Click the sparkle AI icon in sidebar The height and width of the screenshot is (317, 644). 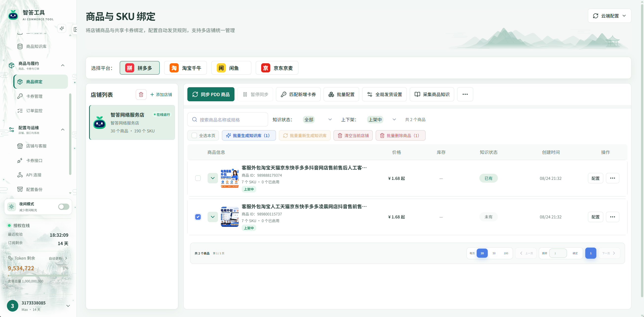(x=62, y=28)
